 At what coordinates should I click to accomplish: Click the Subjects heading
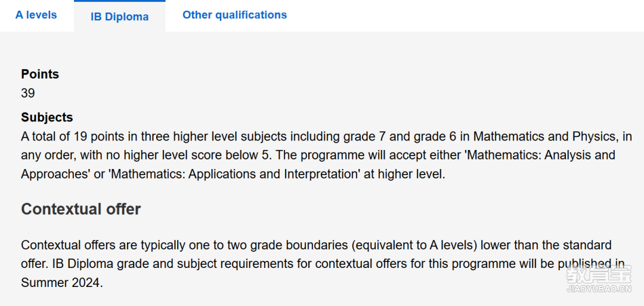(x=47, y=117)
